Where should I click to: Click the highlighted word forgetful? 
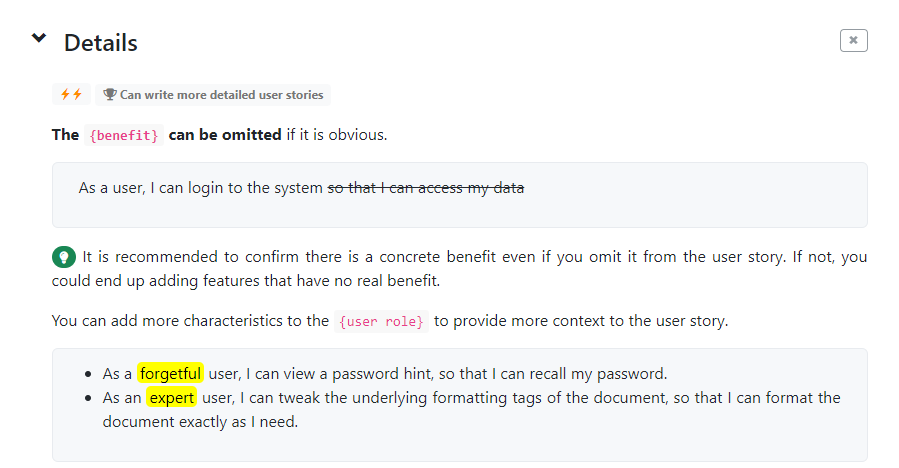(170, 373)
